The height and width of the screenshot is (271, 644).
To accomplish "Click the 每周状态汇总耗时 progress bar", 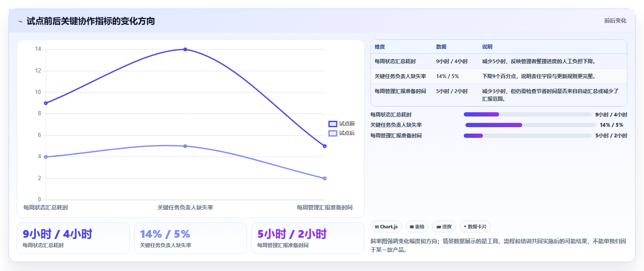I will [528, 114].
